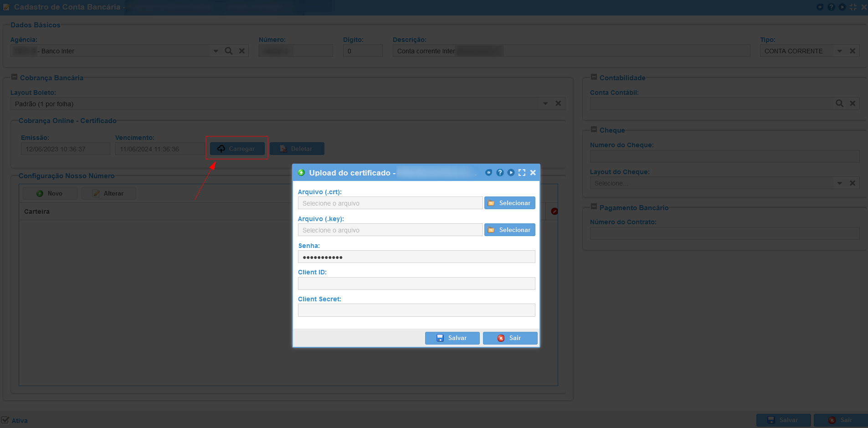Toggle the Ativa checkbox
The height and width of the screenshot is (428, 868).
click(5, 420)
